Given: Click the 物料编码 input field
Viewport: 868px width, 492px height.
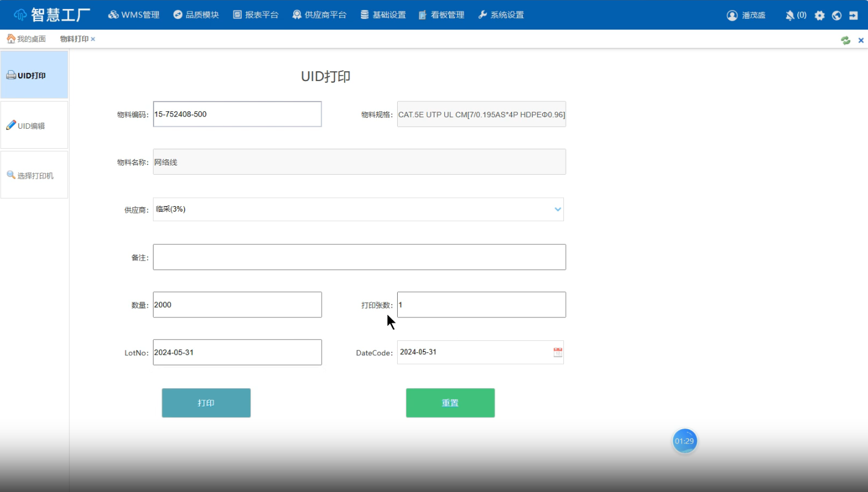Looking at the screenshot, I should click(237, 114).
